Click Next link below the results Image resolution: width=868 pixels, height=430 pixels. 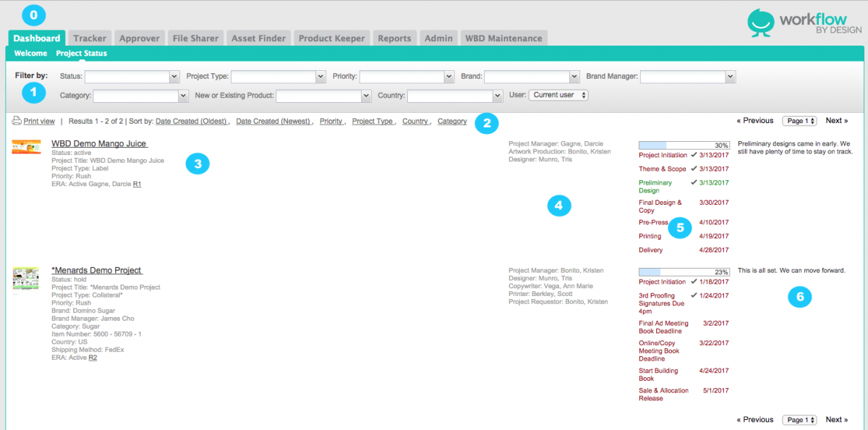click(x=837, y=420)
